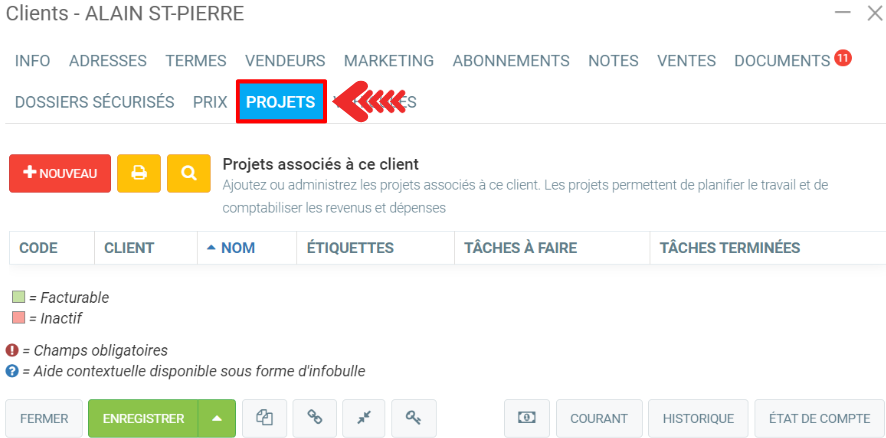
Task: Switch to the Marketing tab
Action: click(x=389, y=61)
